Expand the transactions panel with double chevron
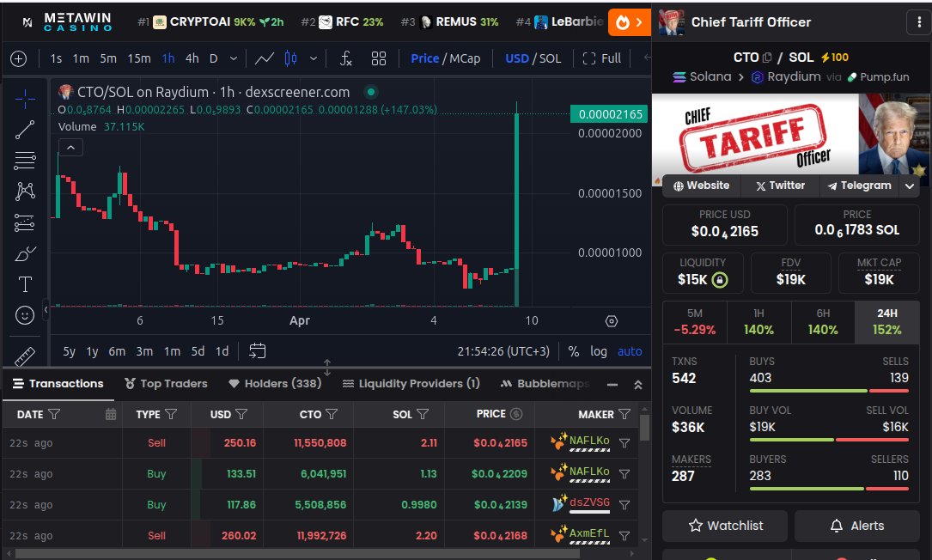 (x=637, y=385)
